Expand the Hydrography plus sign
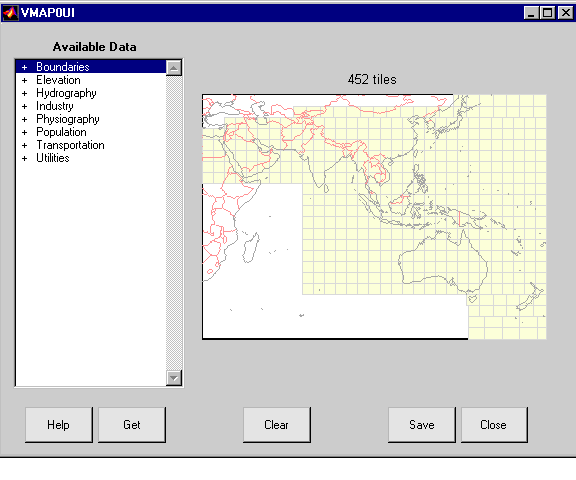 click(x=25, y=93)
